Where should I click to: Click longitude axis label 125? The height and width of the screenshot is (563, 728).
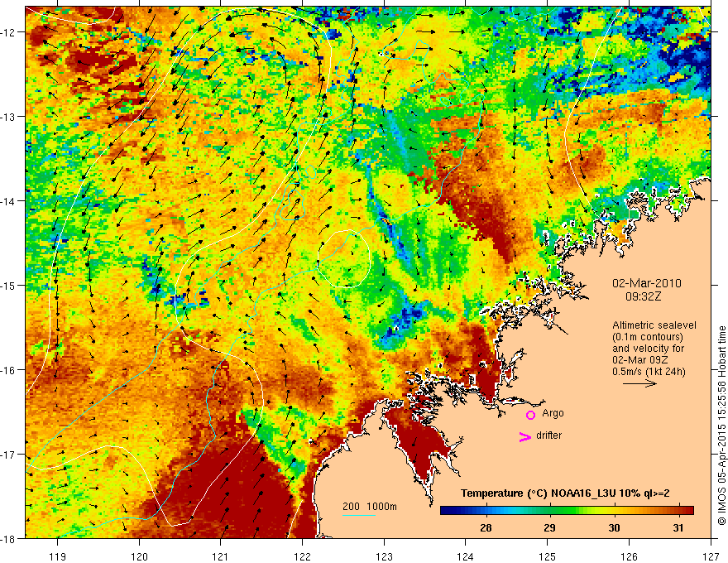[x=548, y=556]
